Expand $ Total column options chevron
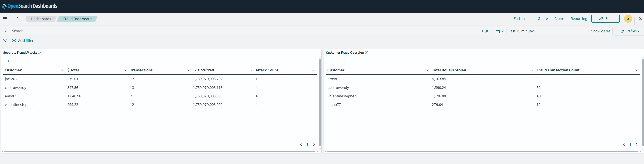This screenshot has width=644, height=164. (126, 70)
